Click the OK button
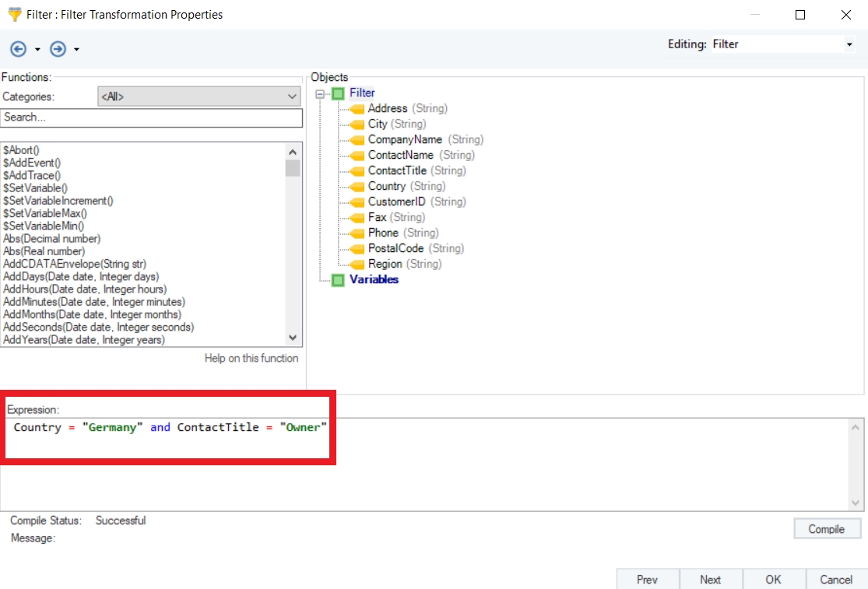868x589 pixels. 773,579
